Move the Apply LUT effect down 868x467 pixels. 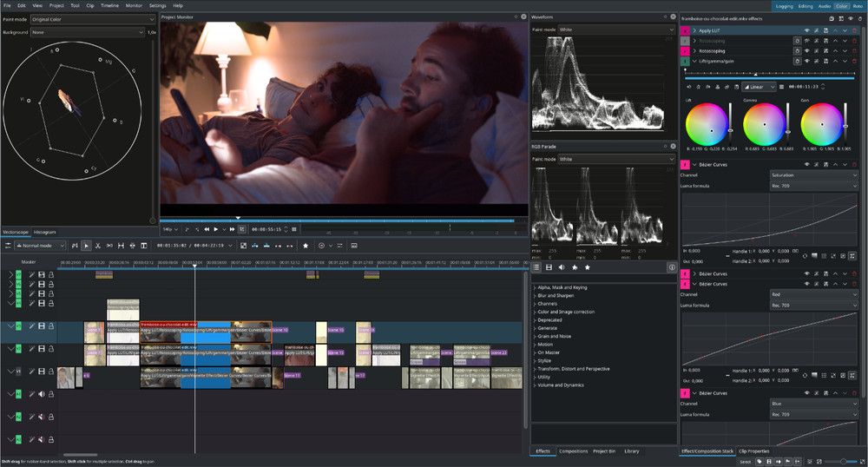(845, 30)
